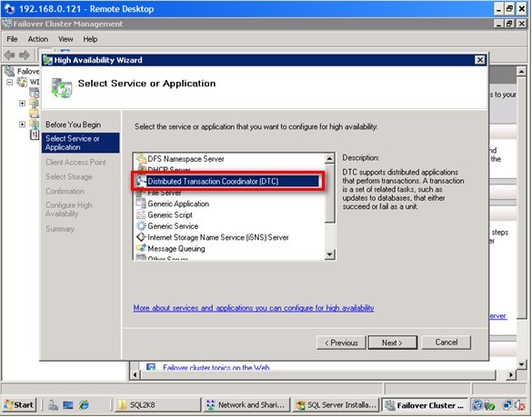Click the Remote Desktop title bar icon

9,9
